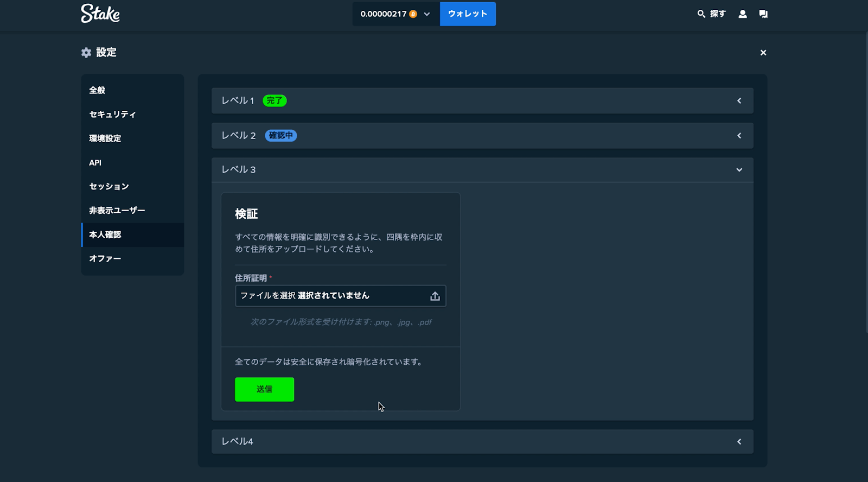
Task: Click the レベル 1 header text
Action: (238, 101)
